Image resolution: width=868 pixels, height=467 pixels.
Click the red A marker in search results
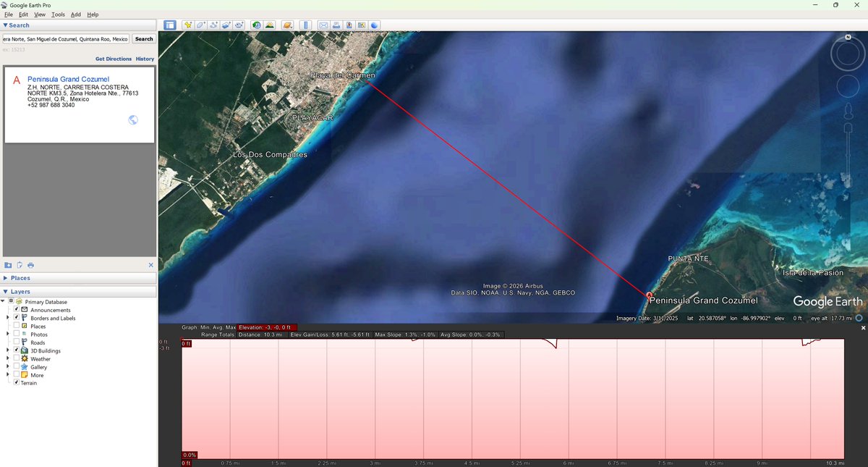[17, 80]
